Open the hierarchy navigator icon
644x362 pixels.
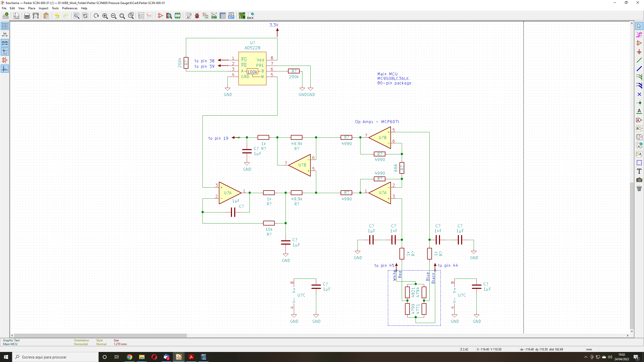click(x=141, y=16)
